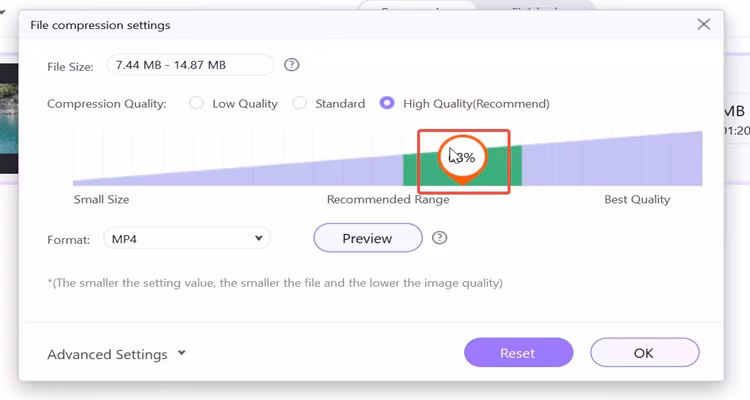Choose Standard compression quality
Viewport: 750px width, 400px height.
[299, 103]
